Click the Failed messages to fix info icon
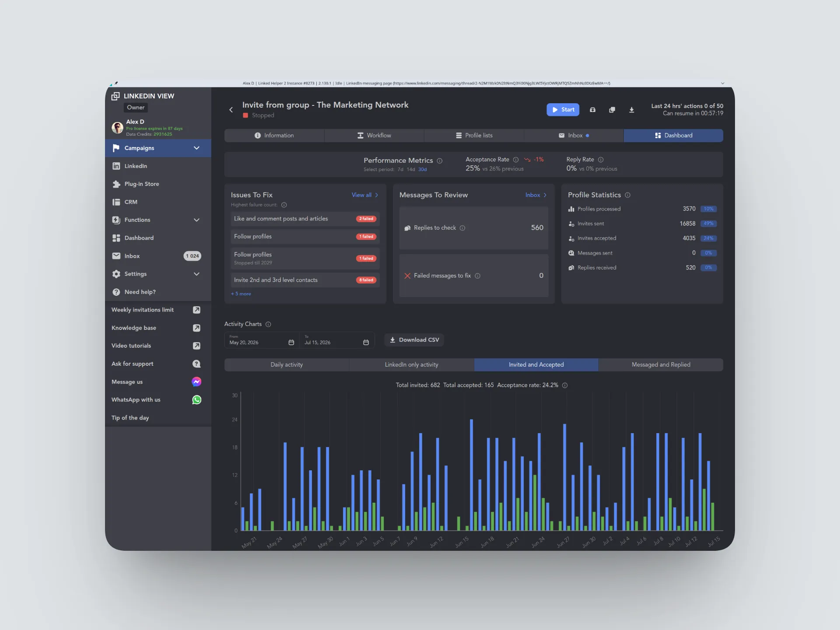The image size is (840, 630). (477, 276)
